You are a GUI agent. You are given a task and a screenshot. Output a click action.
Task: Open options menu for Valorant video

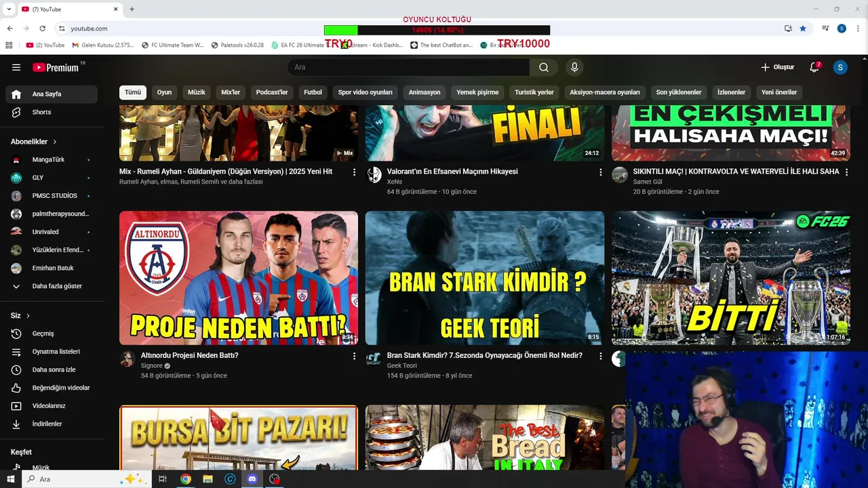600,172
